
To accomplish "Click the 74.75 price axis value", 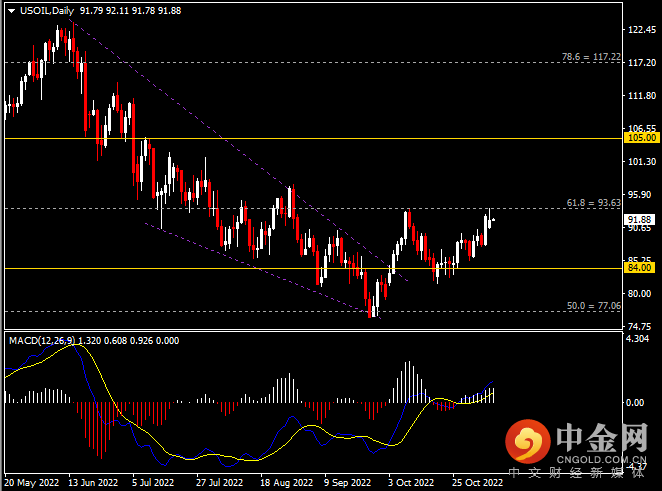I will (640, 326).
